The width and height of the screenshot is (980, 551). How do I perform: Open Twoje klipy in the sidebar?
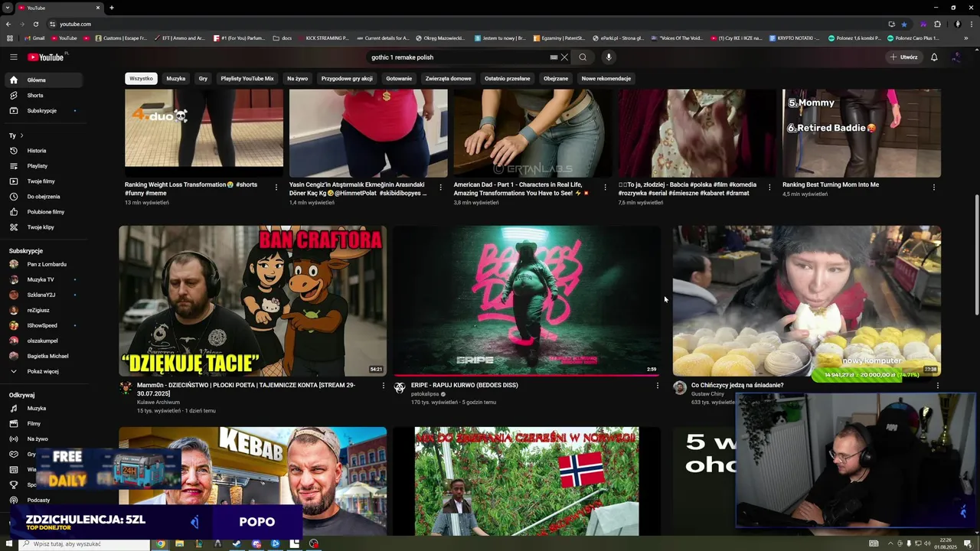[x=44, y=227]
